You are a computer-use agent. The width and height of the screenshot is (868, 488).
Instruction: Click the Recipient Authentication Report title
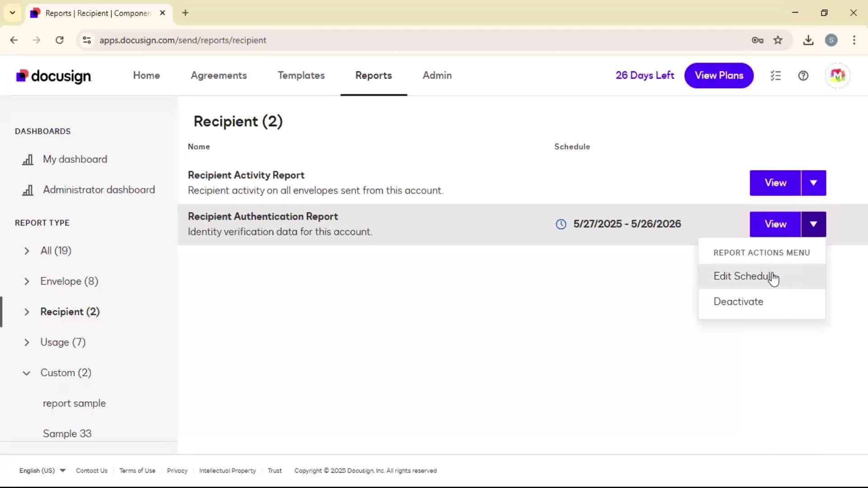point(263,216)
